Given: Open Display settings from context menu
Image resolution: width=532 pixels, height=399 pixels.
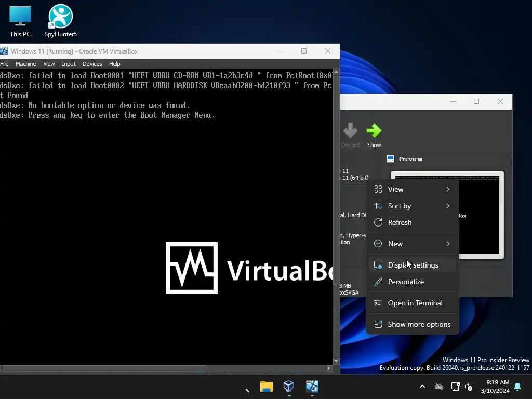Looking at the screenshot, I should pos(413,265).
